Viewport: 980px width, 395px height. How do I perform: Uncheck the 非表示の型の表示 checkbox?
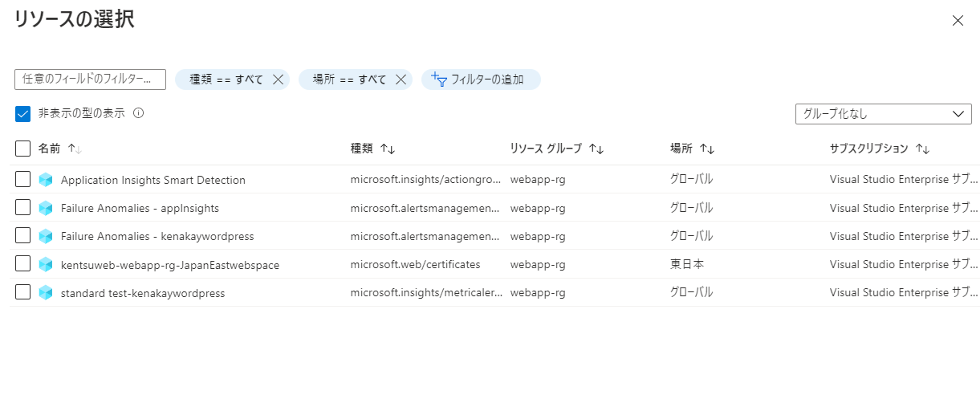tap(22, 113)
